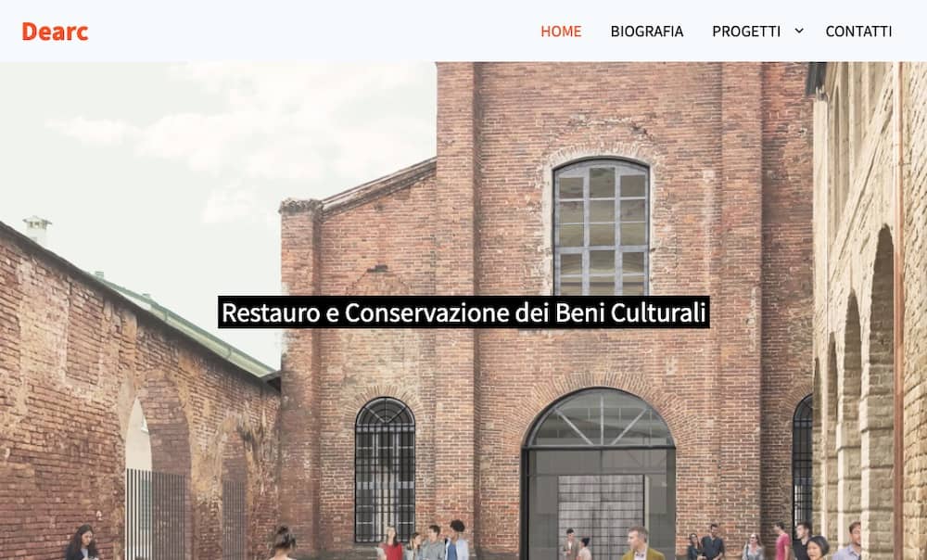Screen dimensions: 927x560
Task: Select the Restauro e Conservazione headline text
Action: (463, 312)
